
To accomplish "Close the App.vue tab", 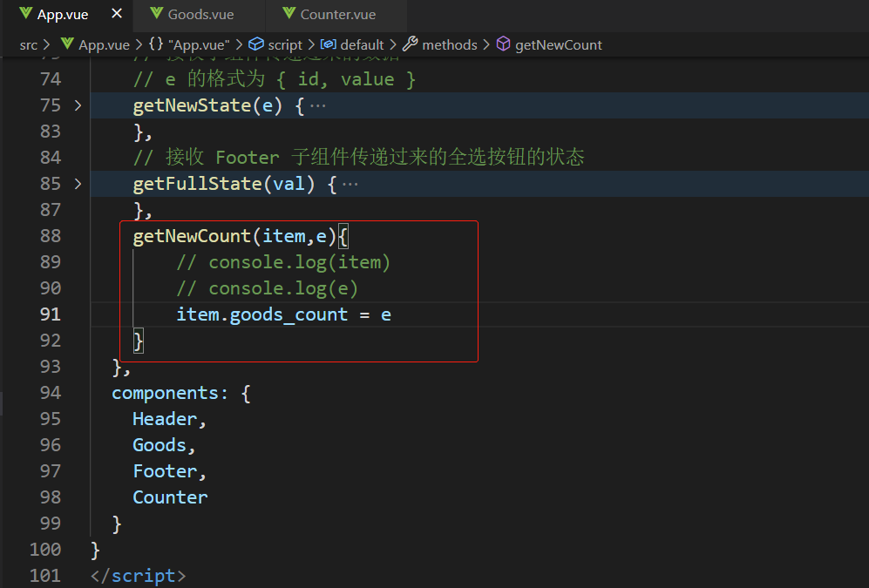I will point(117,13).
